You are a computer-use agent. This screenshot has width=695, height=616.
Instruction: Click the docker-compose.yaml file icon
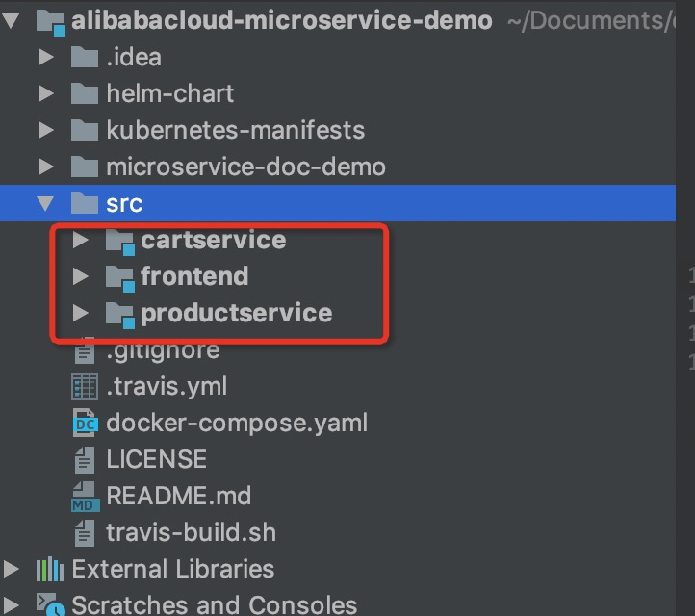86,423
